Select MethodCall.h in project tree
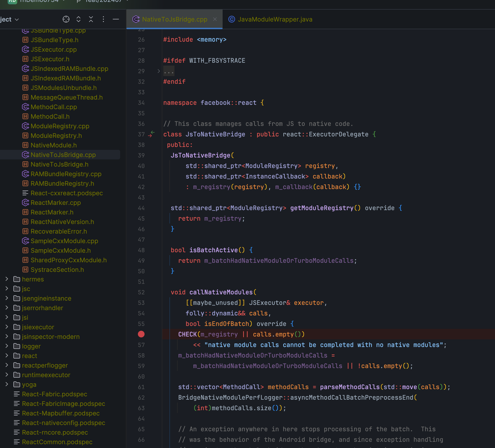Screen dimensions: 495x448 (50, 116)
